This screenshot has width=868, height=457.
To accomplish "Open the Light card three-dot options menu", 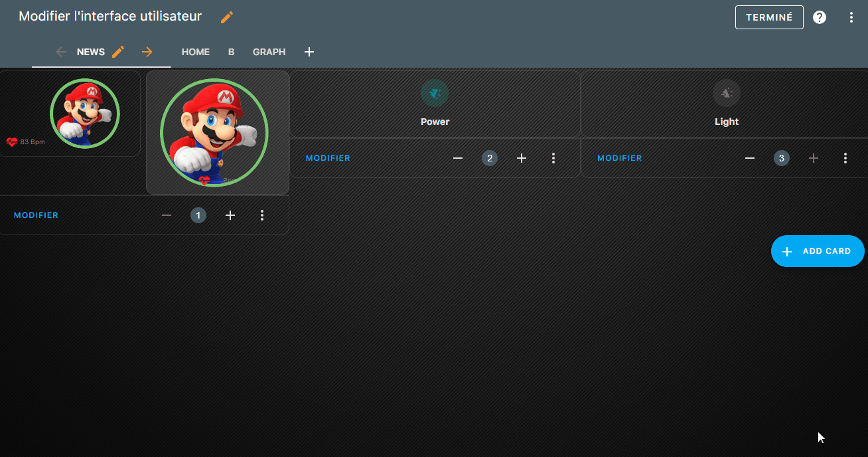I will tap(845, 158).
